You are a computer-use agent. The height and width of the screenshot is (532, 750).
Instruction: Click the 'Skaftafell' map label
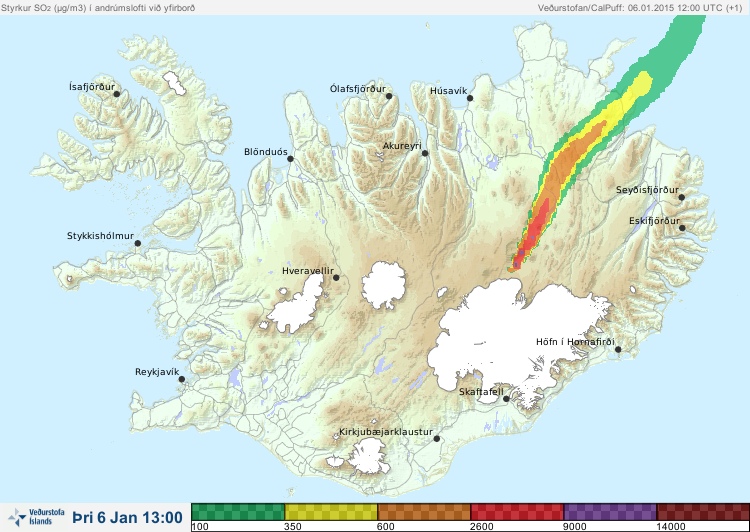[481, 392]
